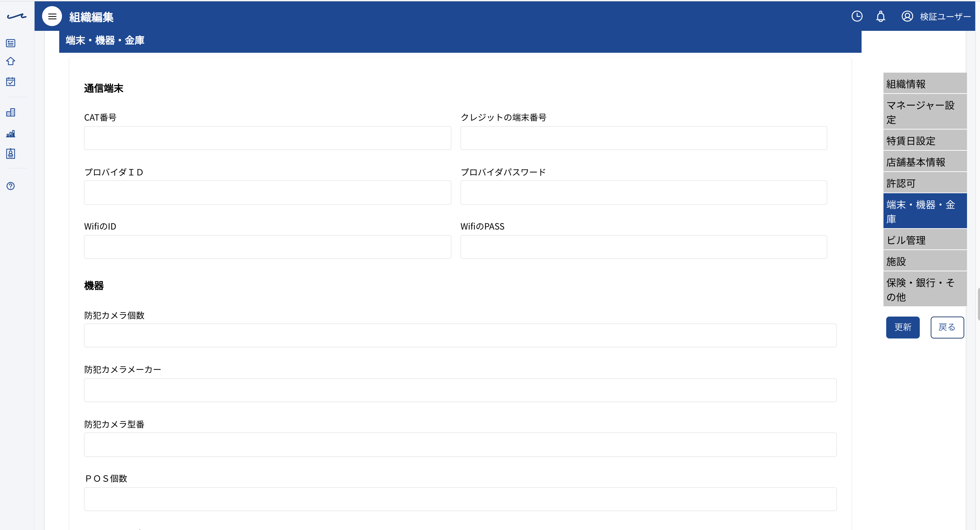Open 検証ユーザー user menu
This screenshot has width=980, height=530.
[x=945, y=16]
